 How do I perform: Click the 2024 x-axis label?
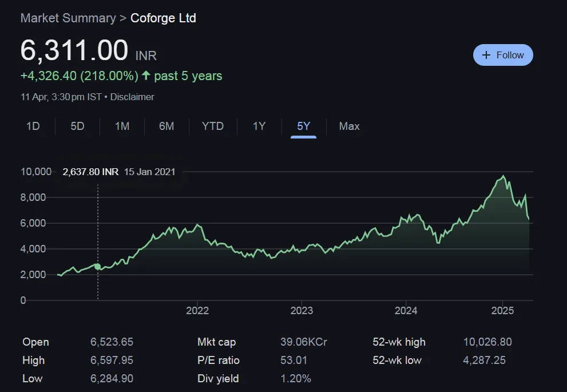click(406, 311)
